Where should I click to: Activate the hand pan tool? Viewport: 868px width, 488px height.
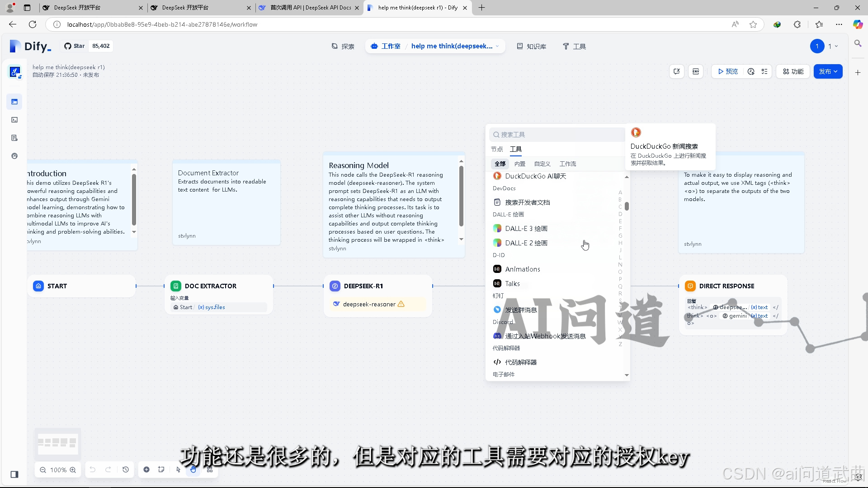click(x=193, y=470)
